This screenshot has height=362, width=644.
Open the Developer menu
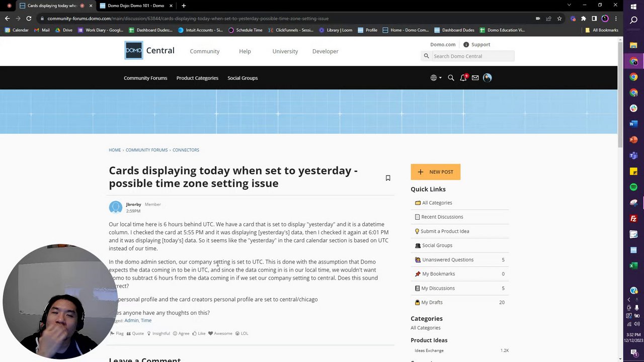click(326, 51)
